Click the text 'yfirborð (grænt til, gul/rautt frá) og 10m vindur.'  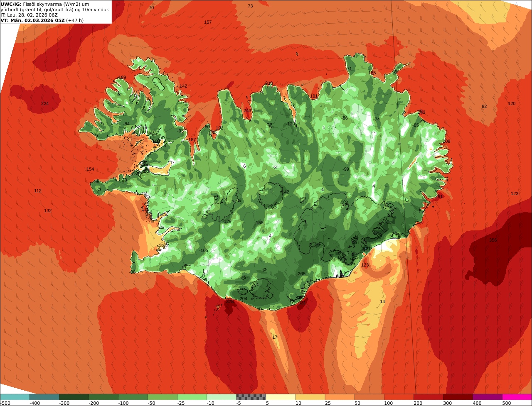(55, 10)
